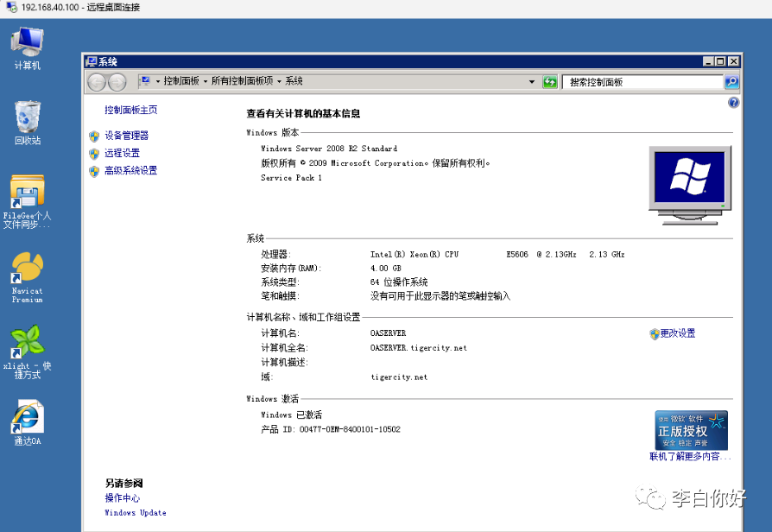772x532 pixels.
Task: Expand the arrow before 控制面板 breadcrumb
Action: point(158,81)
